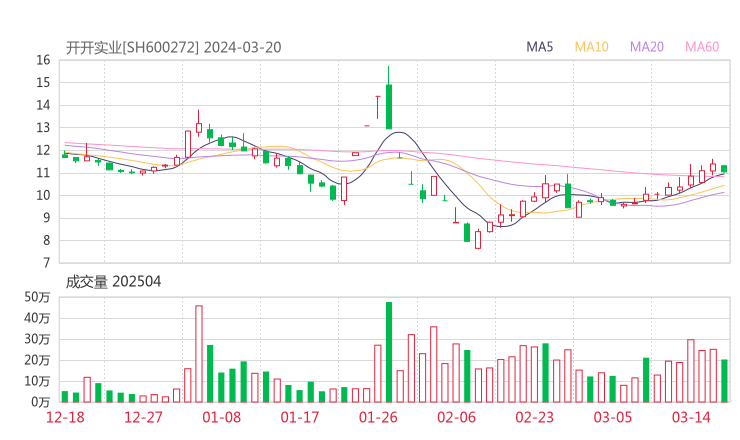
Task: Click the 03-14 date axis label
Action: click(x=691, y=417)
